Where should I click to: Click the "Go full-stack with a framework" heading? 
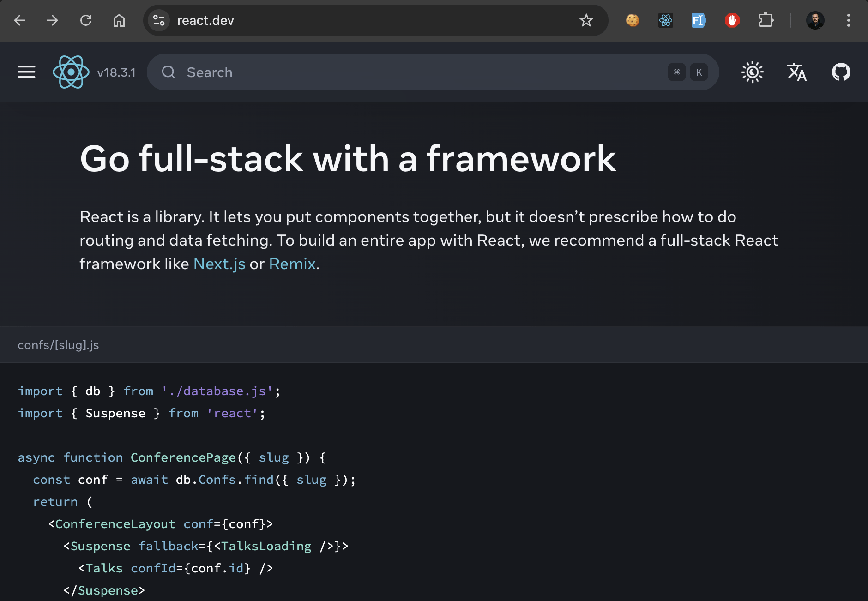348,158
